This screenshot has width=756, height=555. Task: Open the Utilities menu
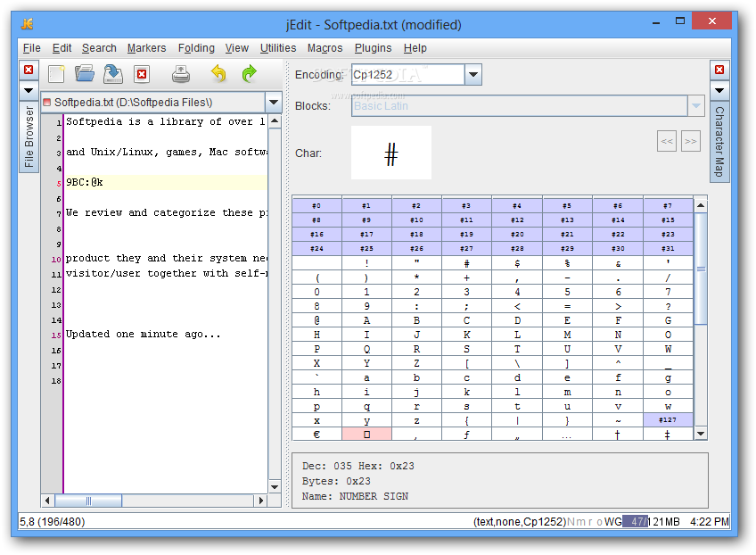point(278,48)
